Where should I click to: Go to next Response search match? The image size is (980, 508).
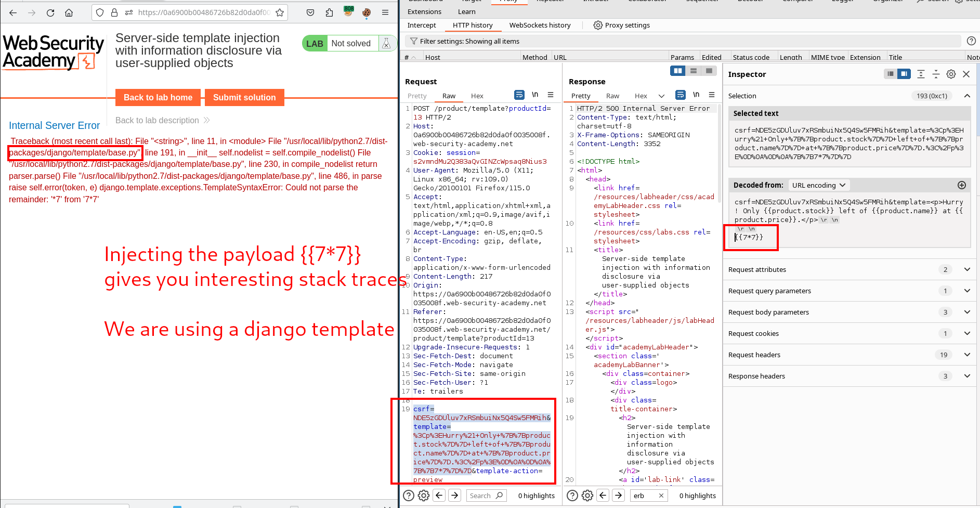pyautogui.click(x=619, y=496)
